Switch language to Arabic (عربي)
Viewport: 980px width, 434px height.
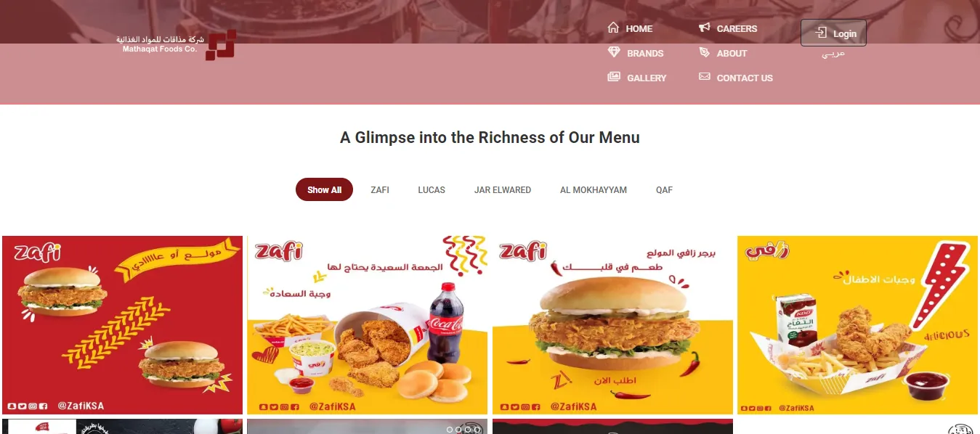[833, 54]
